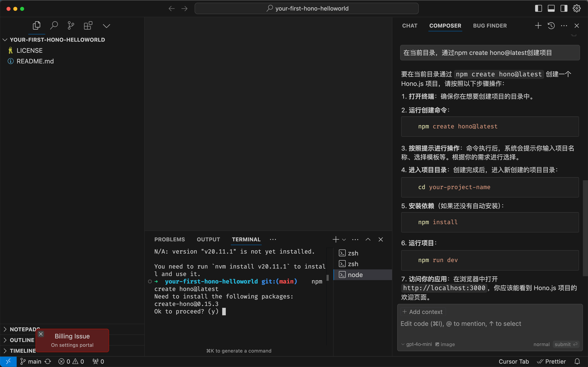Screen dimensions: 588x367
Task: Click the npm install code block
Action: point(490,222)
